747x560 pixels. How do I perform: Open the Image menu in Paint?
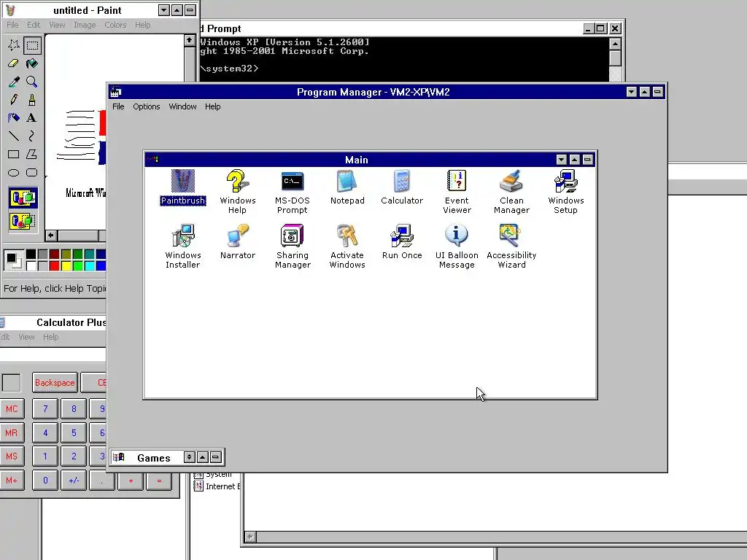click(85, 25)
